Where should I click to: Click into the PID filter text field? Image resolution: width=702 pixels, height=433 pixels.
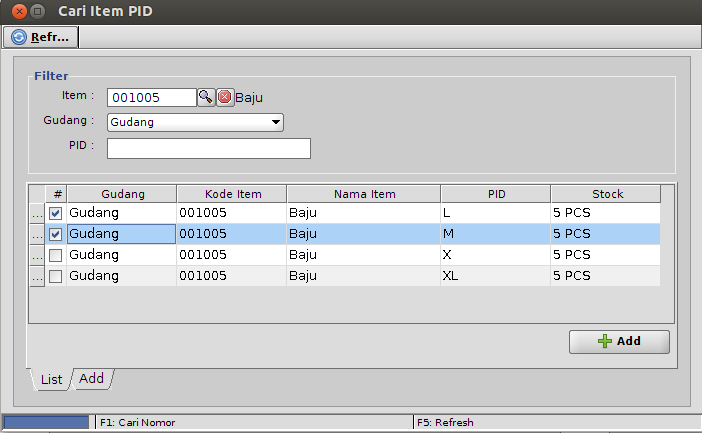point(208,149)
